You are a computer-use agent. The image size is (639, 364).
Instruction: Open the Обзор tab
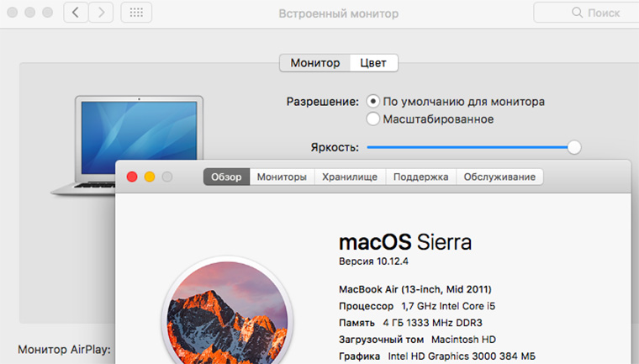(x=226, y=177)
